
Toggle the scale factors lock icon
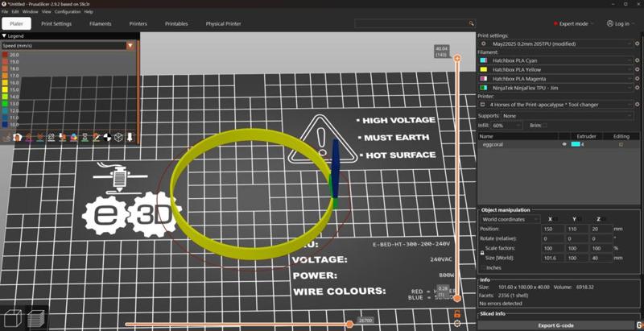click(482, 253)
